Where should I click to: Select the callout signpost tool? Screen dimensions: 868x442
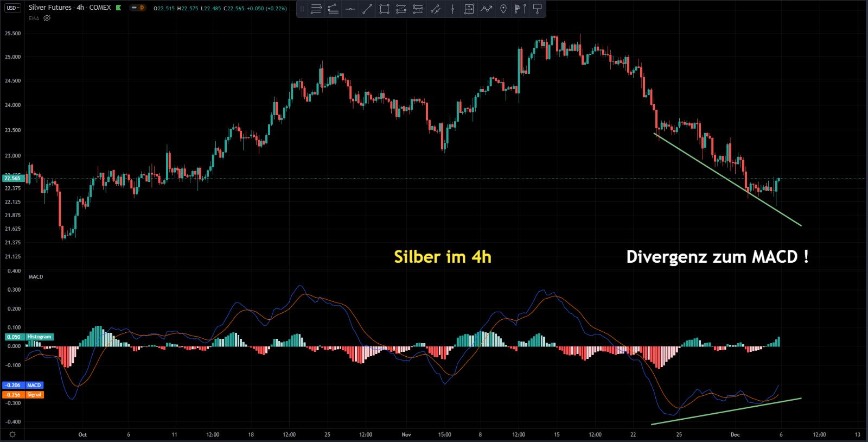click(538, 9)
